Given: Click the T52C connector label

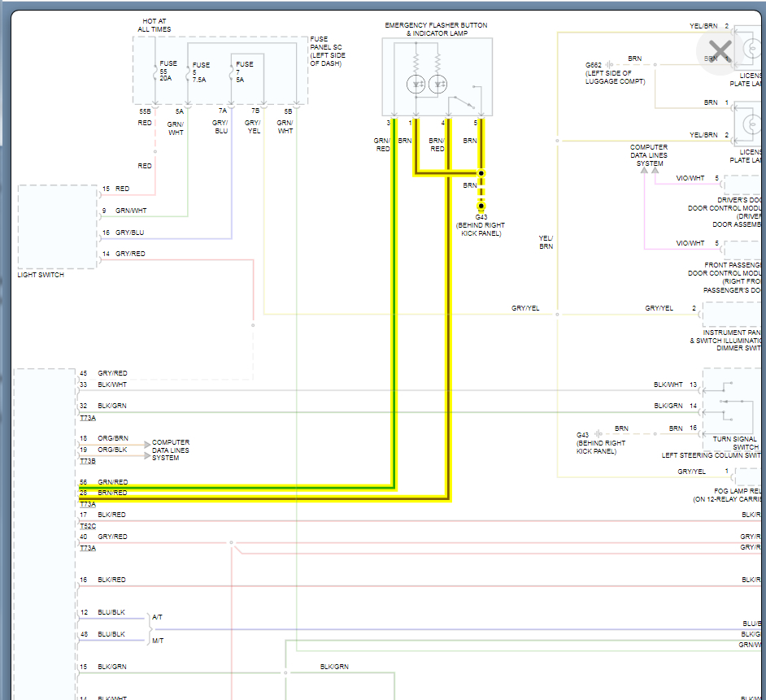Looking at the screenshot, I should click(87, 525).
